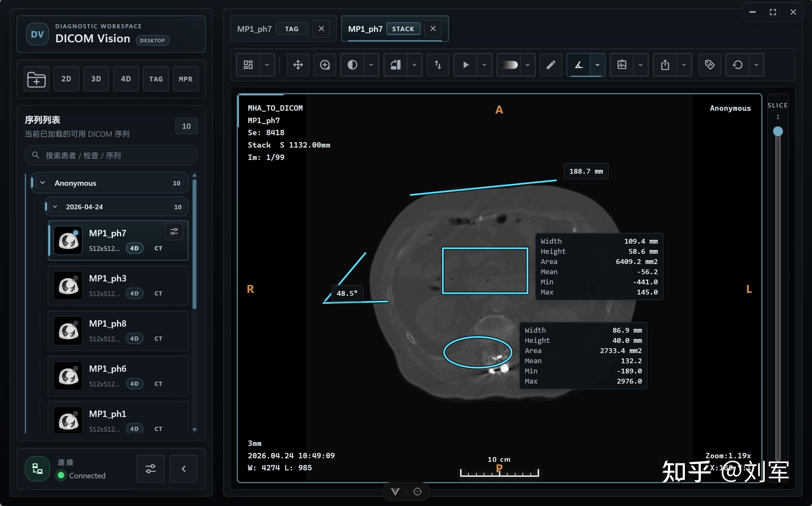Select the pencil annotation tool

551,65
